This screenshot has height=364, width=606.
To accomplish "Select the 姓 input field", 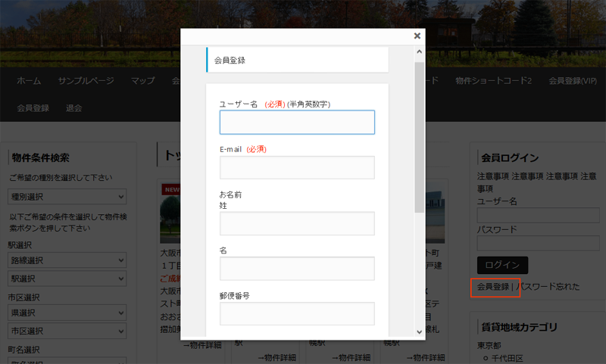I will click(x=297, y=223).
